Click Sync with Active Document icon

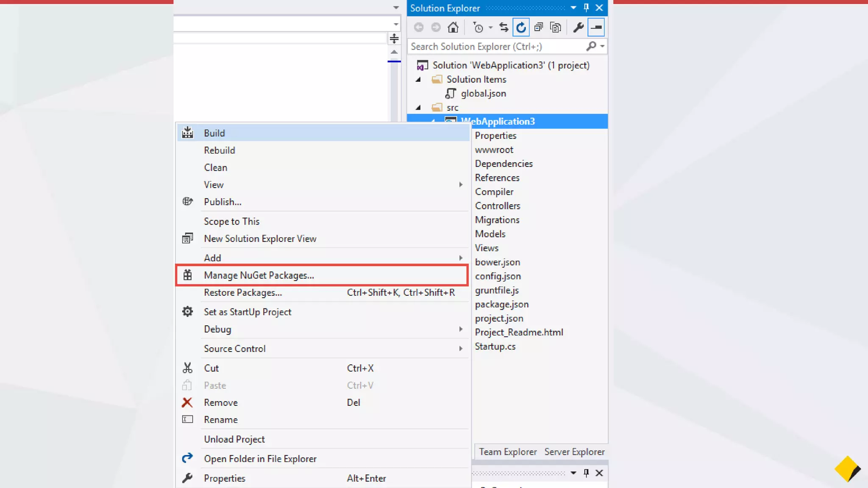point(504,28)
